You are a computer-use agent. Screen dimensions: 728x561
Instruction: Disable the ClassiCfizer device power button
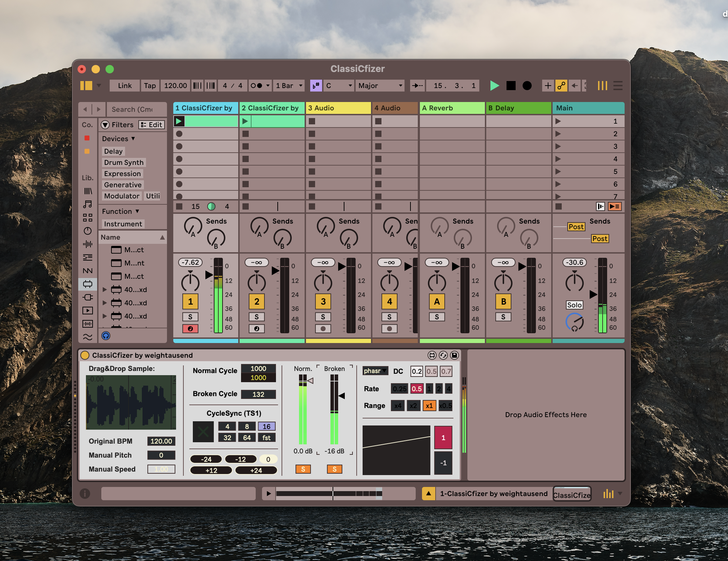tap(85, 355)
